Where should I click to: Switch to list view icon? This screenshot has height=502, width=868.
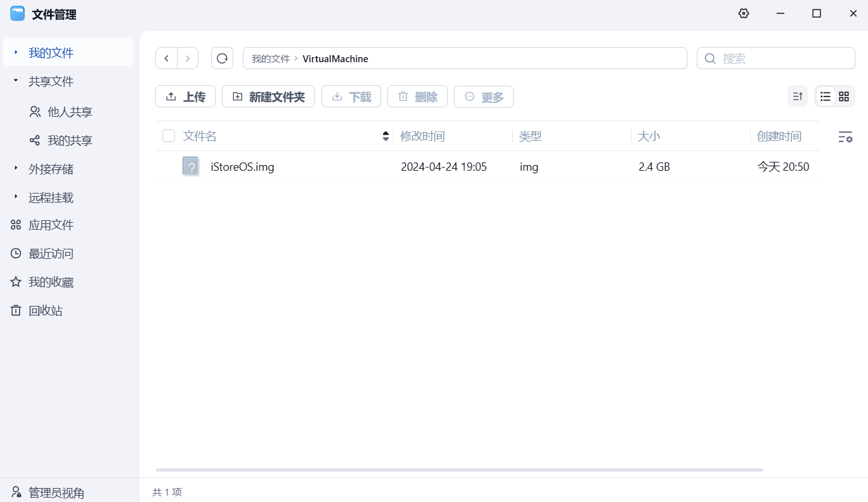coord(825,96)
